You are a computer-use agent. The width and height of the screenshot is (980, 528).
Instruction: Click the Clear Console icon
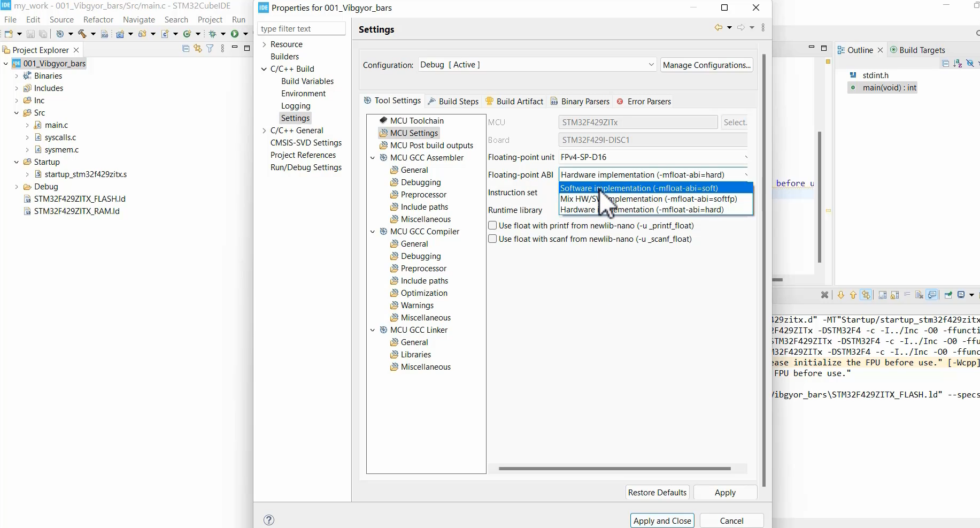[x=919, y=295]
